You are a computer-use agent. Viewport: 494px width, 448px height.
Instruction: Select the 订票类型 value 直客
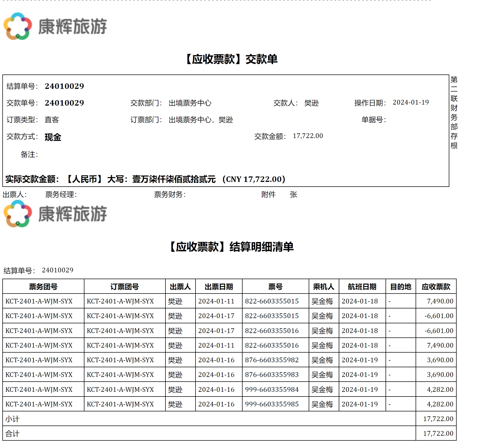click(52, 120)
